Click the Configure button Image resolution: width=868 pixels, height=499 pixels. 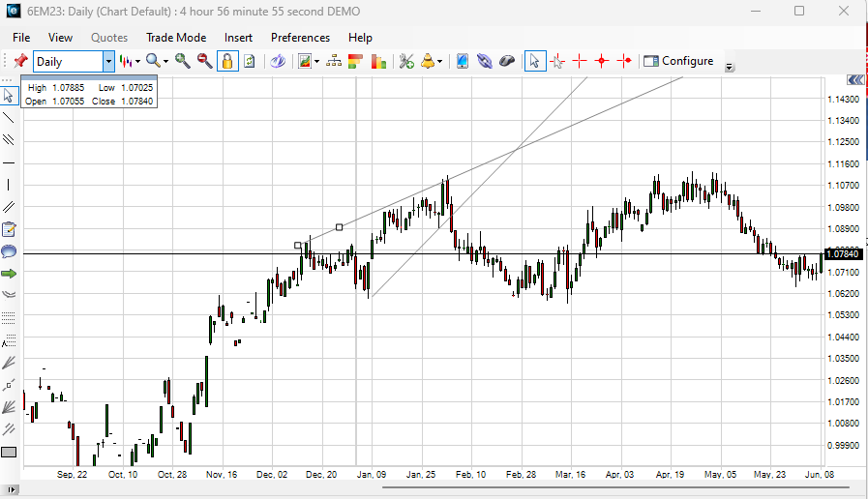point(678,61)
